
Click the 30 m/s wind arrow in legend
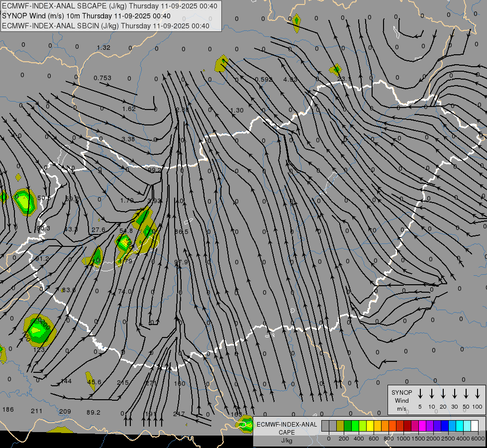[x=454, y=394]
